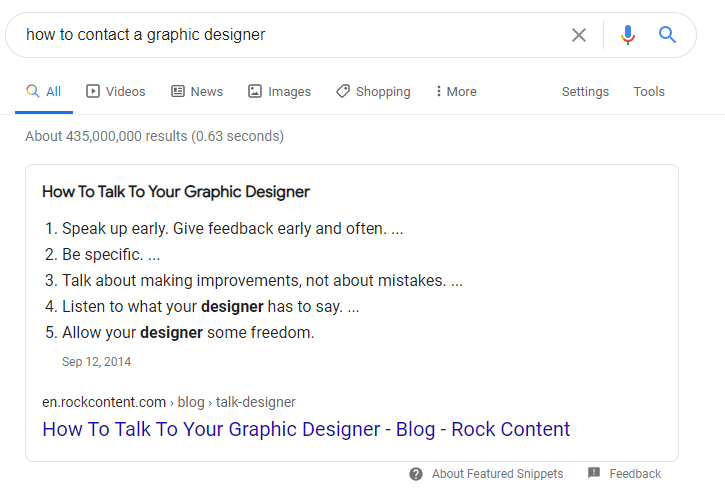Click the featured snippet heading text
Screen dimensions: 725x503
tap(176, 192)
